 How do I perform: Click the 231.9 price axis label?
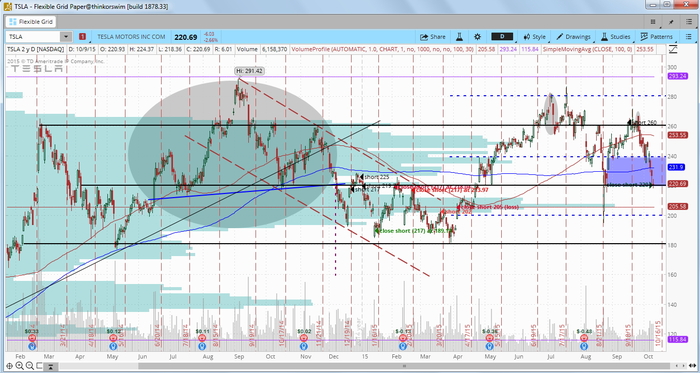(677, 167)
